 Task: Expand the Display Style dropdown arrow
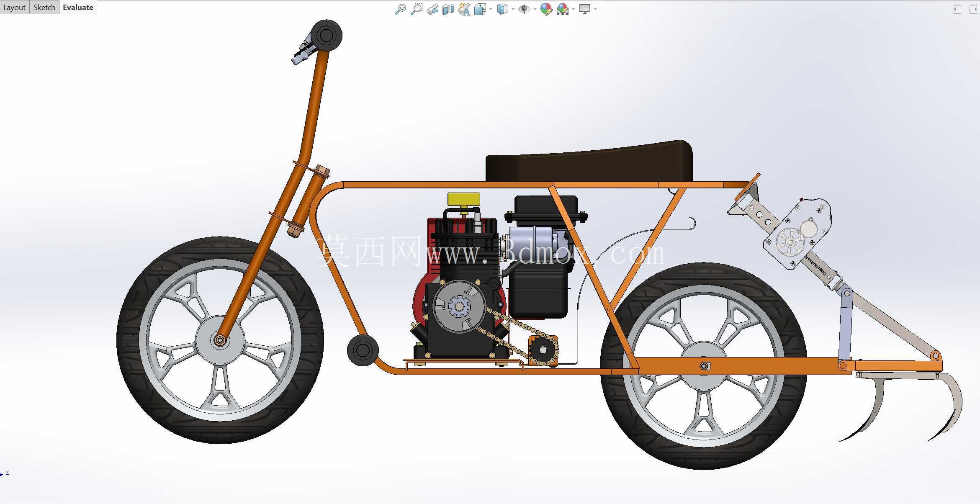[513, 9]
